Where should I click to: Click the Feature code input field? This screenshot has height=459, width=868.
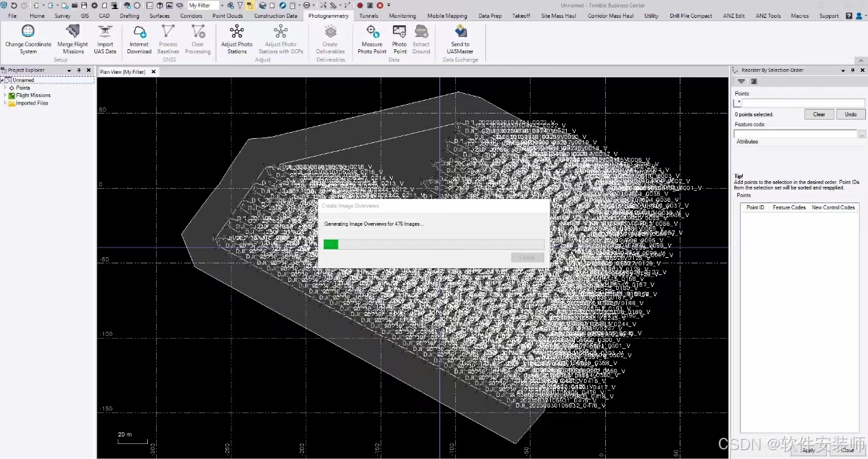click(x=795, y=134)
